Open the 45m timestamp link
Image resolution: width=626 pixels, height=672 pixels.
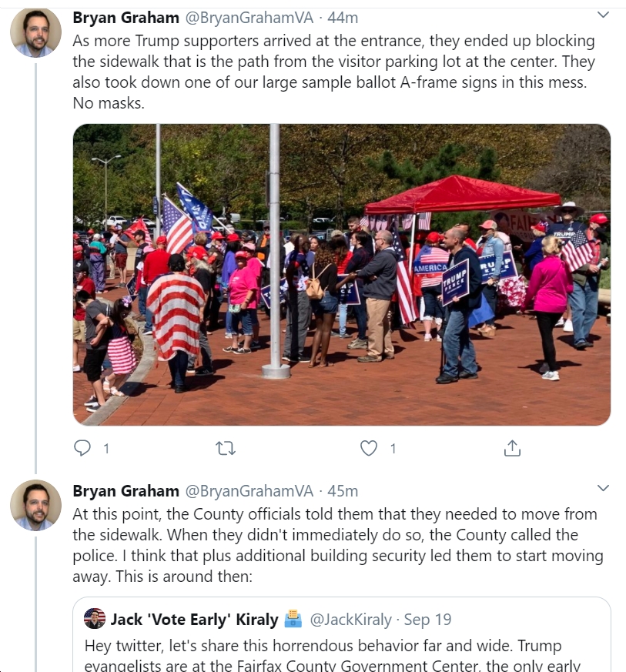pyautogui.click(x=343, y=490)
